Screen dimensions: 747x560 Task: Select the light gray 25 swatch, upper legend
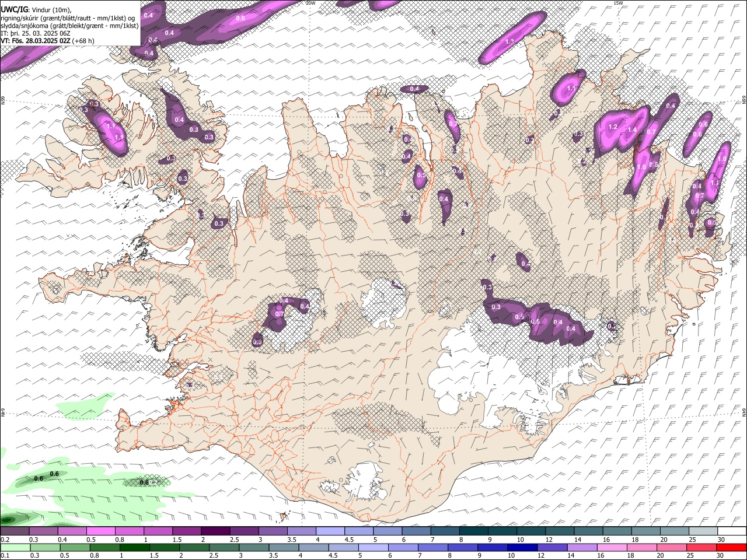(703, 531)
